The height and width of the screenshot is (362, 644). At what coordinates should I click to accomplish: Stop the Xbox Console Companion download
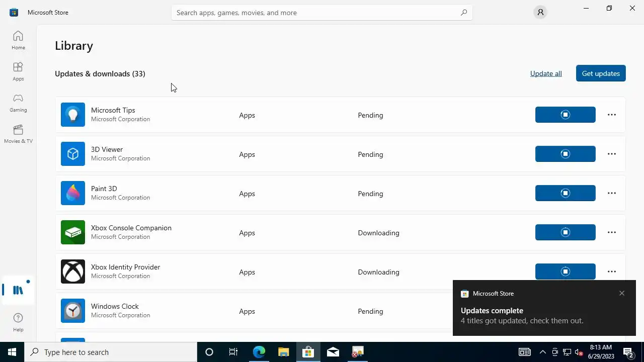coord(566,232)
